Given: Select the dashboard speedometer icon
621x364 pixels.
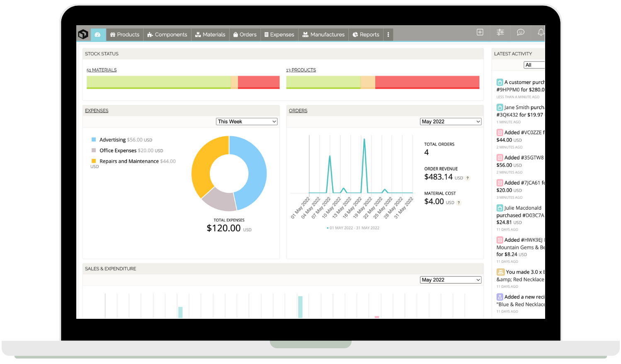Looking at the screenshot, I should [98, 34].
